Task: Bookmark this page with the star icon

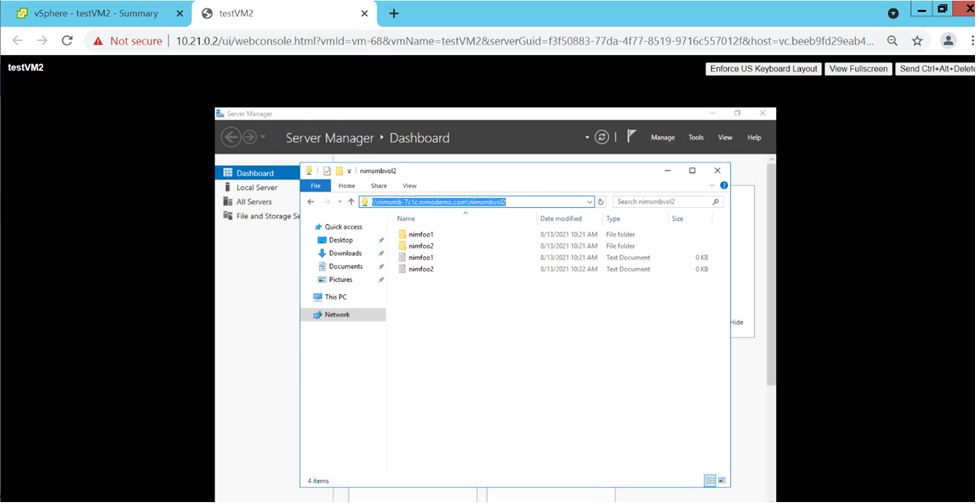Action: pos(917,41)
